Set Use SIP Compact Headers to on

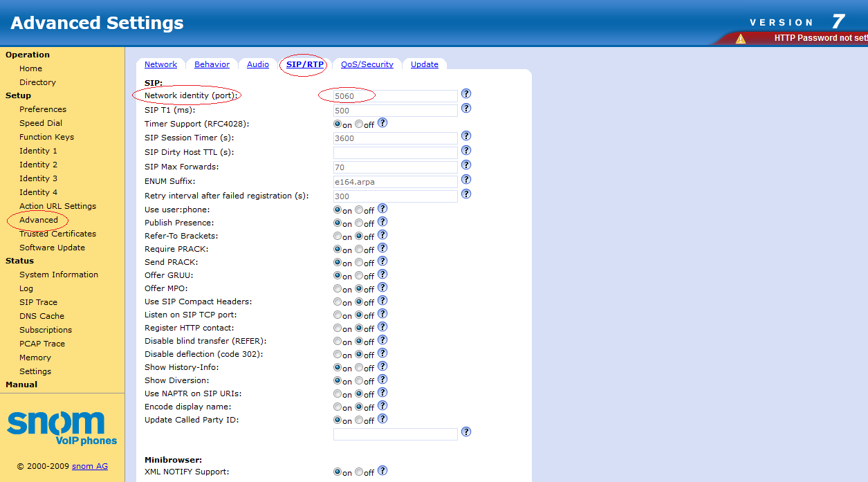pos(338,302)
